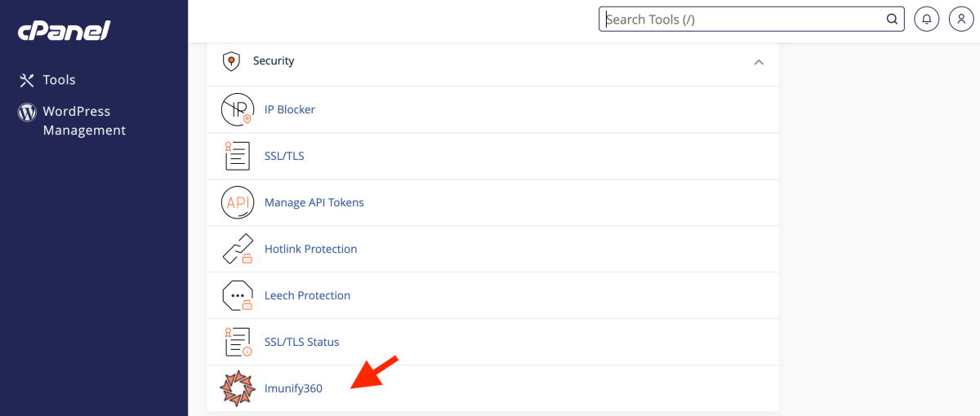The image size is (980, 416).
Task: Click the Leech Protection icon
Action: click(x=238, y=295)
